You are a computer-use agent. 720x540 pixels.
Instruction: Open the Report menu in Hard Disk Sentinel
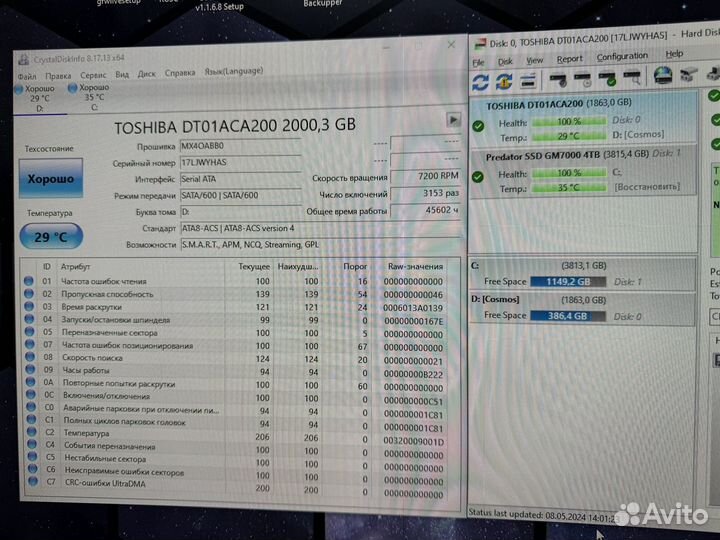click(x=569, y=59)
